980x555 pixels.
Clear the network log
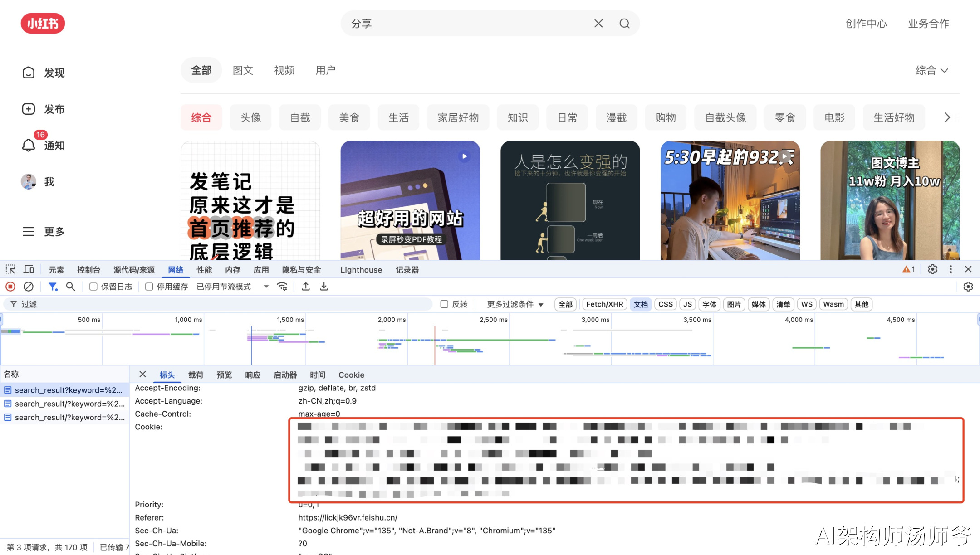pyautogui.click(x=28, y=287)
